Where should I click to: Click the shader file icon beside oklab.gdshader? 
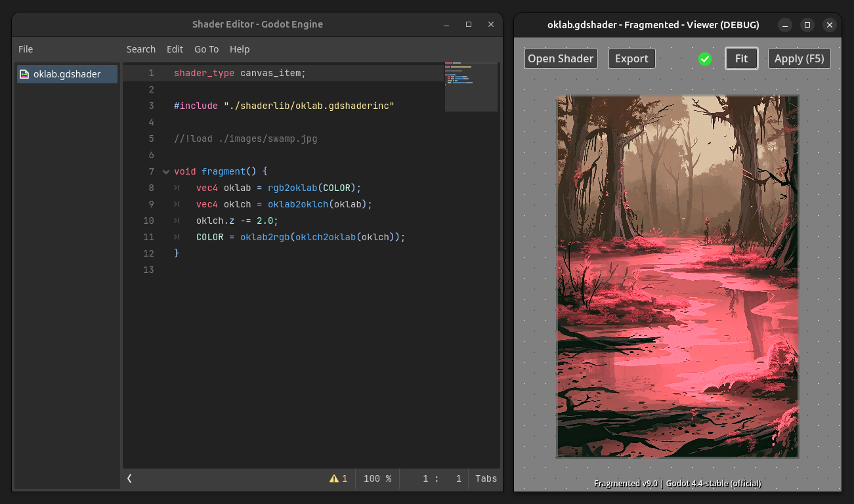coord(26,74)
